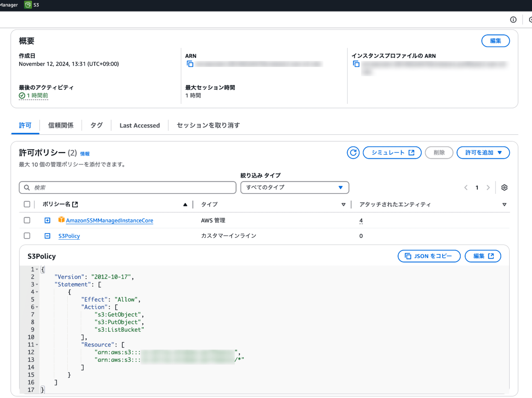Click the 削除 button
The height and width of the screenshot is (398, 532).
(439, 153)
